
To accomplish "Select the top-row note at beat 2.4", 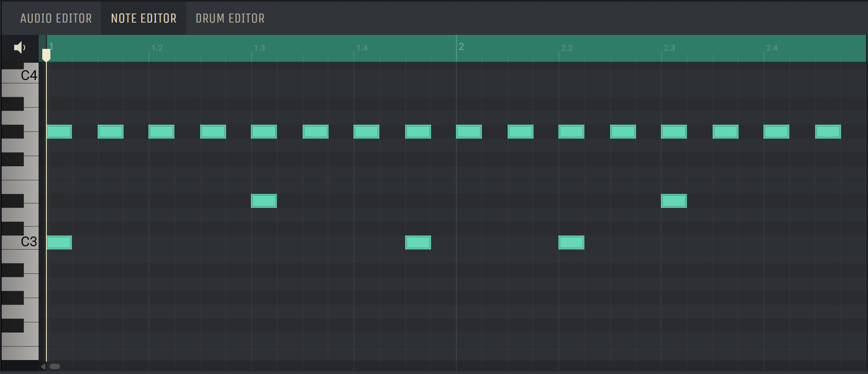I will [776, 132].
